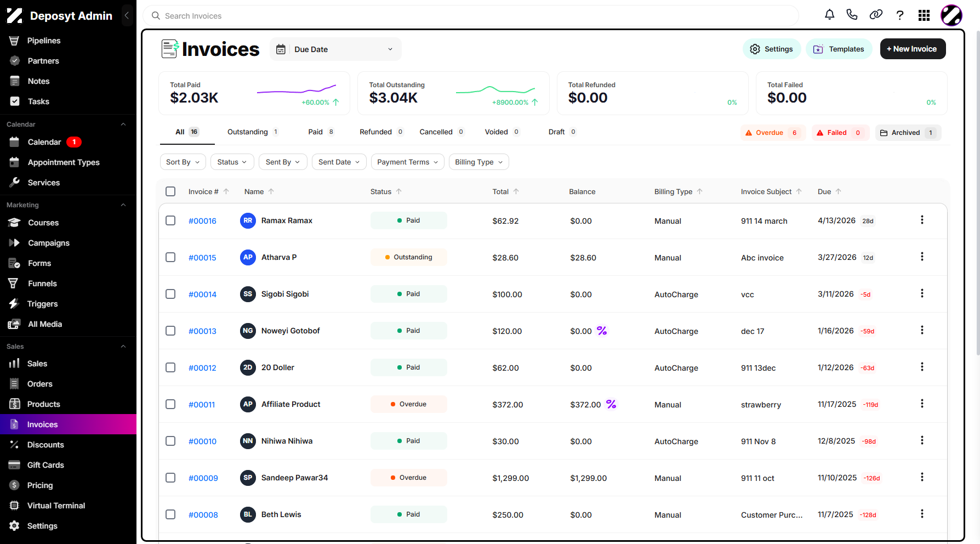Select checkbox for invoice #00015

pos(170,257)
